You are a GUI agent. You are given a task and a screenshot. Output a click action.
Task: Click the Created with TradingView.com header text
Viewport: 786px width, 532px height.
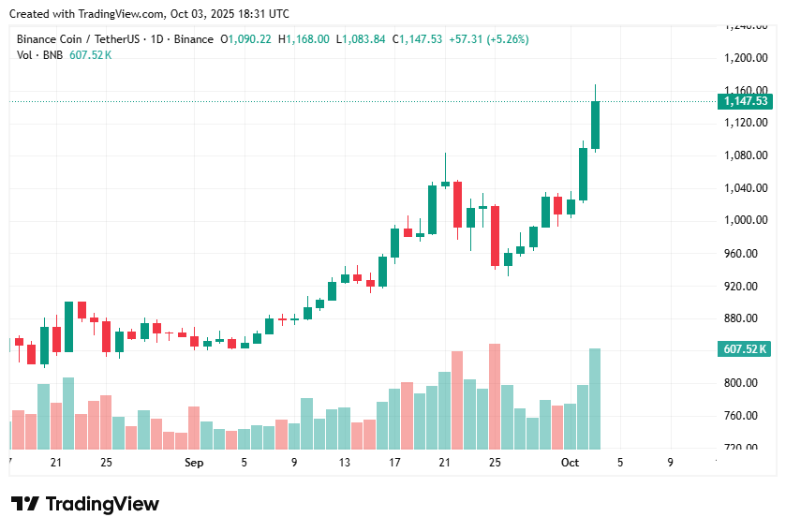pos(149,14)
